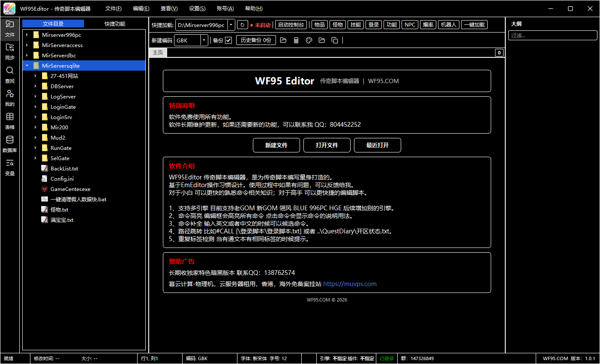Expand the MirServeraccess tree node
Viewport: 600px width, 364px height.
coord(27,45)
